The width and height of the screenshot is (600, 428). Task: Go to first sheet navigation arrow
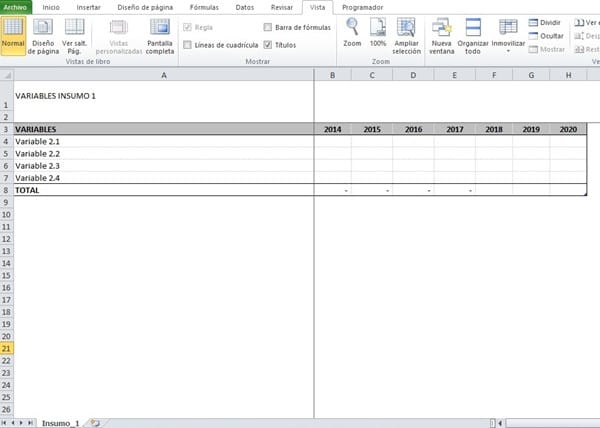5,423
